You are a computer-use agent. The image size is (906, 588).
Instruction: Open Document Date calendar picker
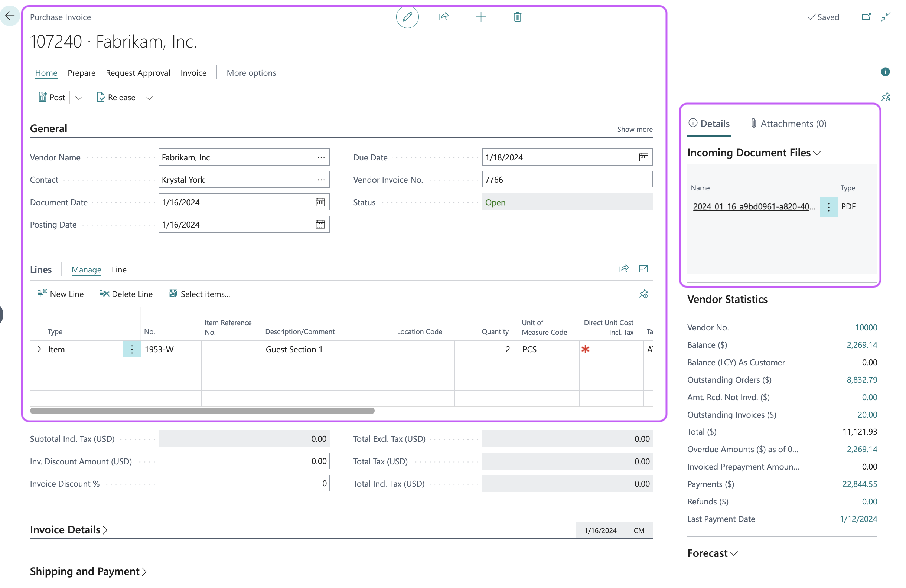point(320,202)
